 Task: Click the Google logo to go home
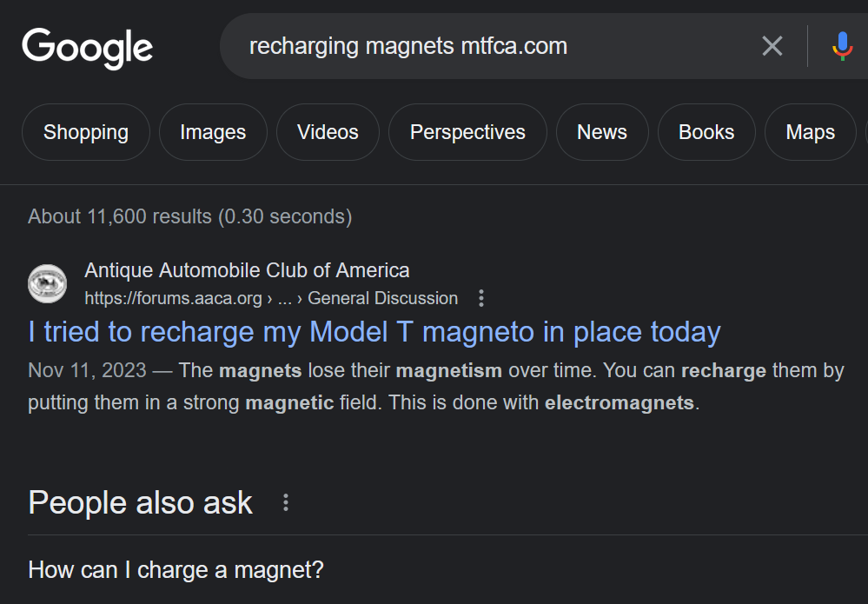tap(87, 47)
